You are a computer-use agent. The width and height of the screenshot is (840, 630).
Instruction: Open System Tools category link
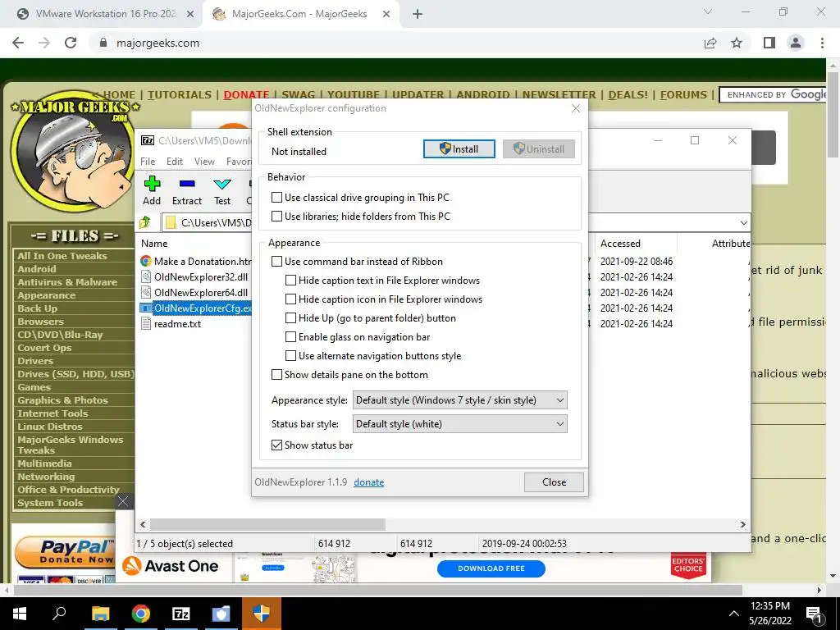50,503
